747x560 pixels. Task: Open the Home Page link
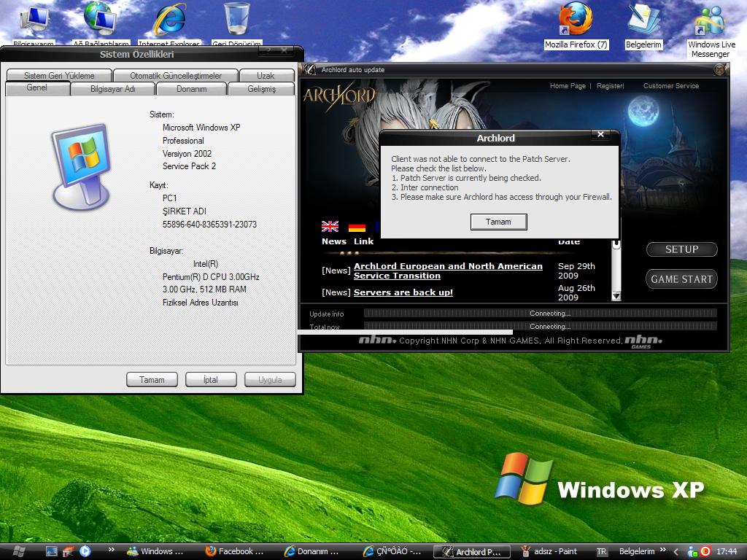coord(568,86)
